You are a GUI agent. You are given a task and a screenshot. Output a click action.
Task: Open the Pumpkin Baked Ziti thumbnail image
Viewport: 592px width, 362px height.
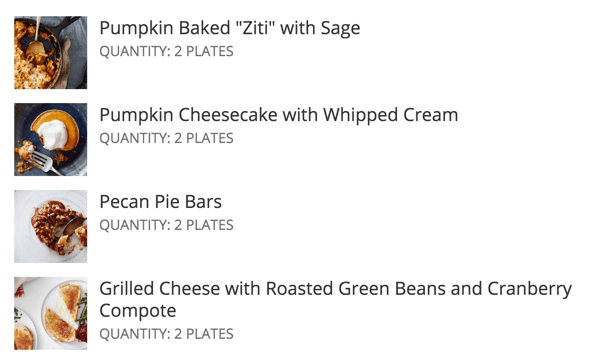click(51, 52)
